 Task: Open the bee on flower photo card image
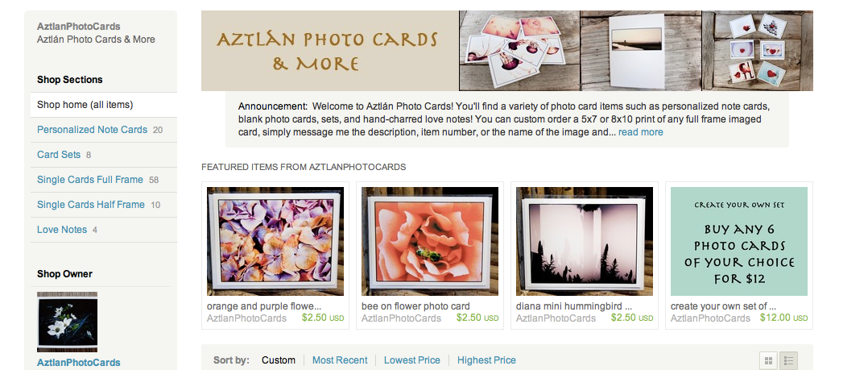point(430,241)
